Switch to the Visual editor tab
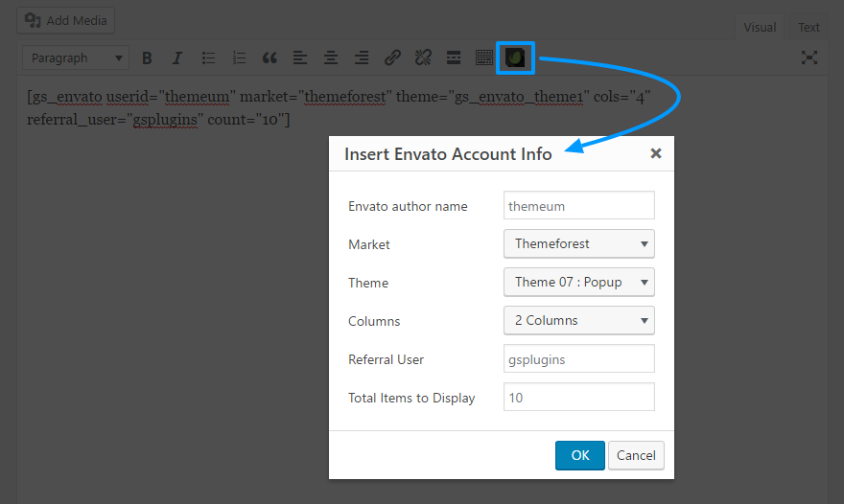The height and width of the screenshot is (504, 844). click(x=760, y=27)
